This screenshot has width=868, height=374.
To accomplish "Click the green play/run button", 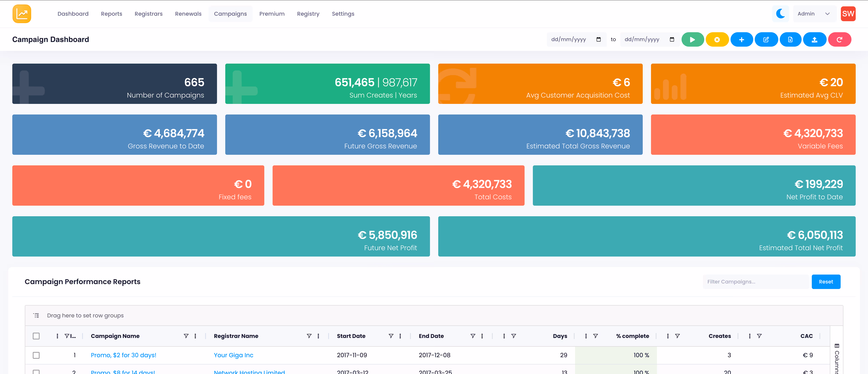I will click(692, 39).
